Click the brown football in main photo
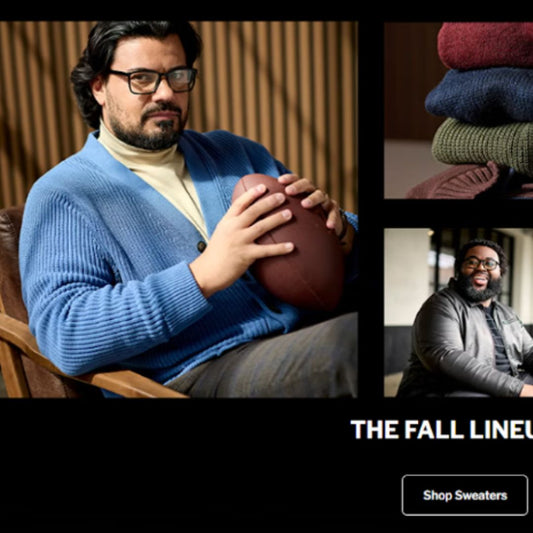Image resolution: width=533 pixels, height=533 pixels. click(x=289, y=243)
